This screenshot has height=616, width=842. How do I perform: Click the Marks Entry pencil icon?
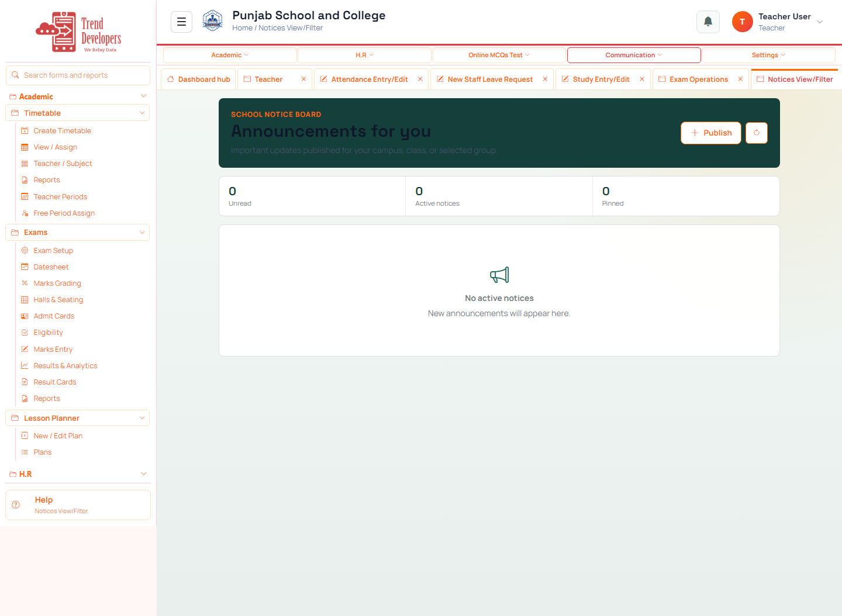(x=25, y=349)
